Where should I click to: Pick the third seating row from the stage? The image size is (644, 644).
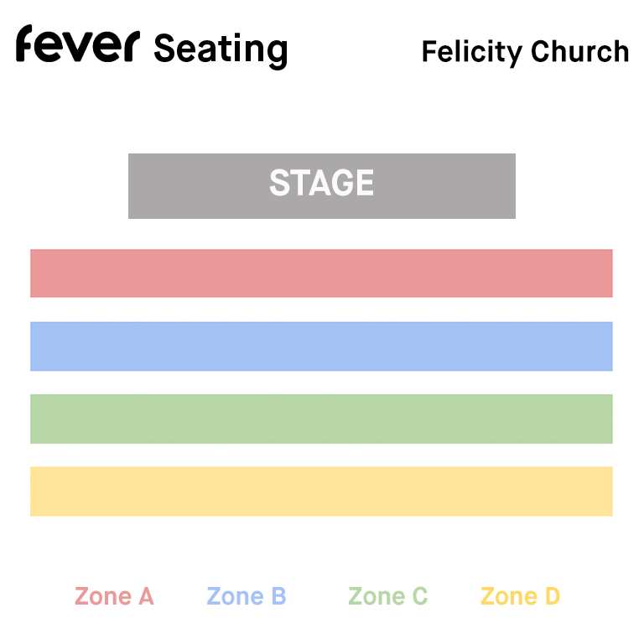(x=321, y=418)
